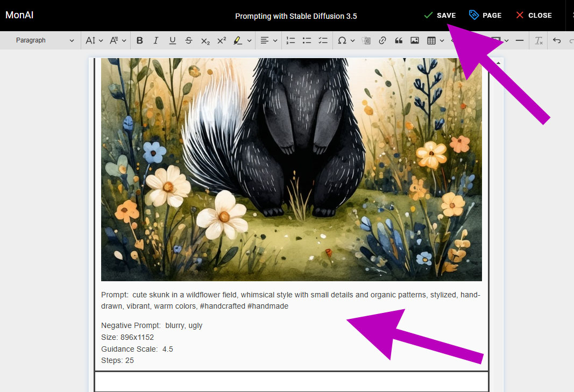This screenshot has height=392, width=574.
Task: Open the insert table dropdown
Action: click(435, 40)
